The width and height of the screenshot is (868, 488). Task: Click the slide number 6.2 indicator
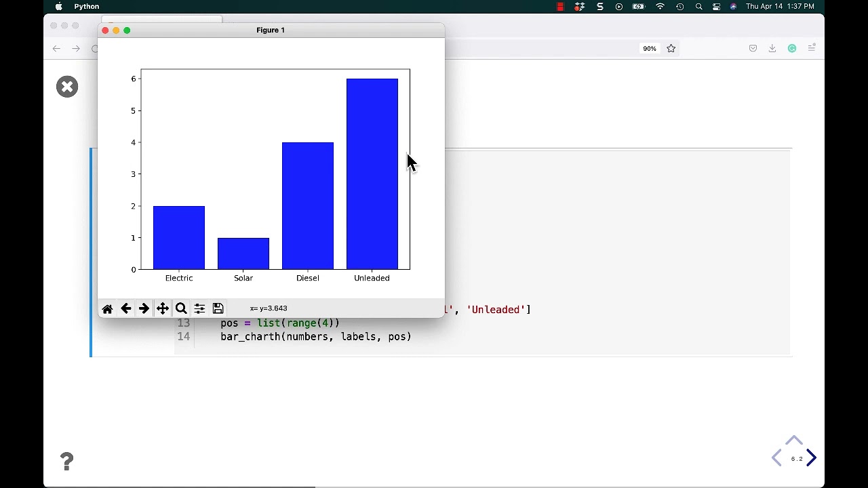coord(797,459)
